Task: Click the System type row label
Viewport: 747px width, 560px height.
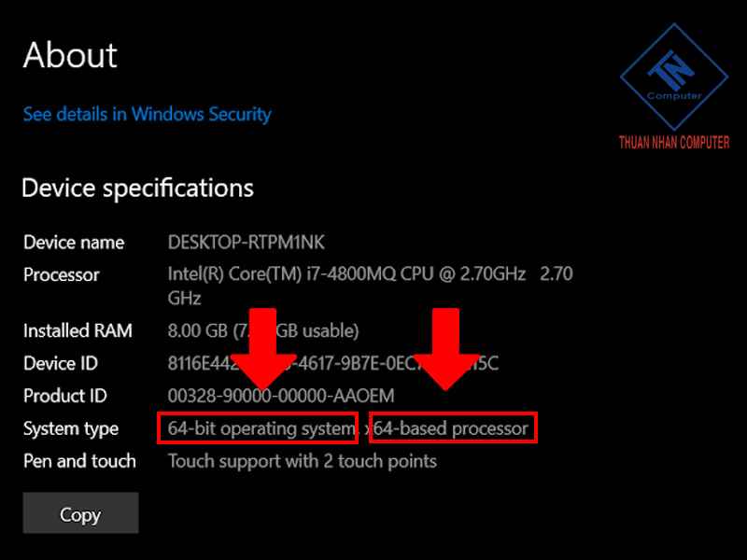Action: 71,428
